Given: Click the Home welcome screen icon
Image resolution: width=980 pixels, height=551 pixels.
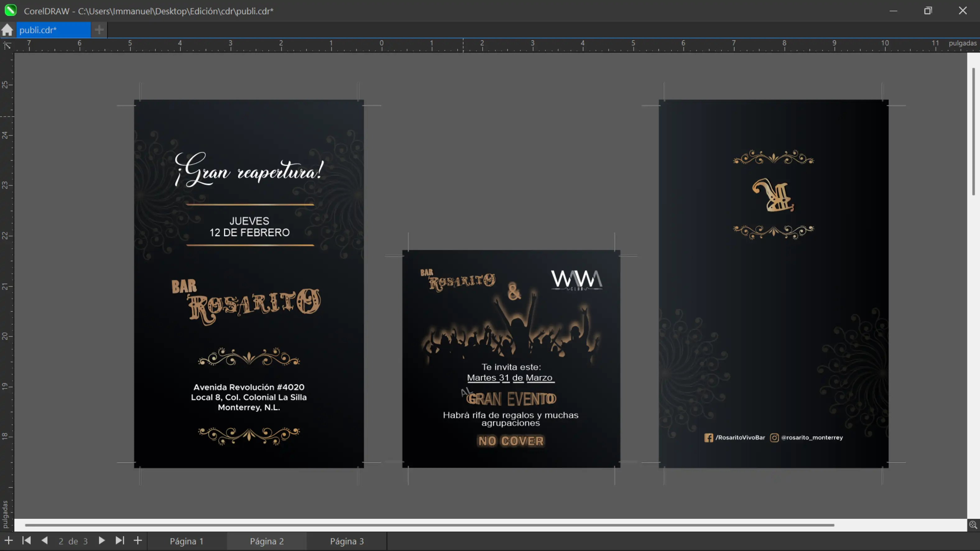Looking at the screenshot, I should pos(7,30).
